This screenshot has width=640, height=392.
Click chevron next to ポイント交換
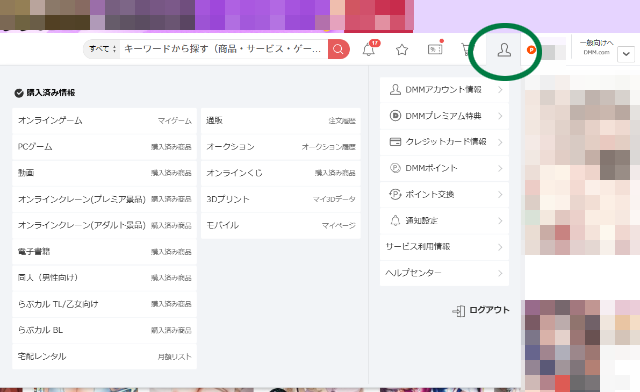(x=500, y=194)
